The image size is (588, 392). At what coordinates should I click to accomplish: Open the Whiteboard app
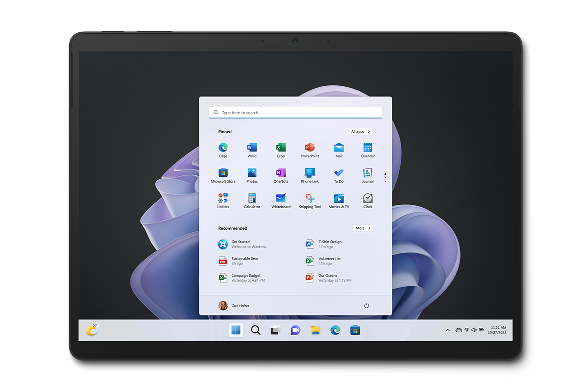point(281,198)
